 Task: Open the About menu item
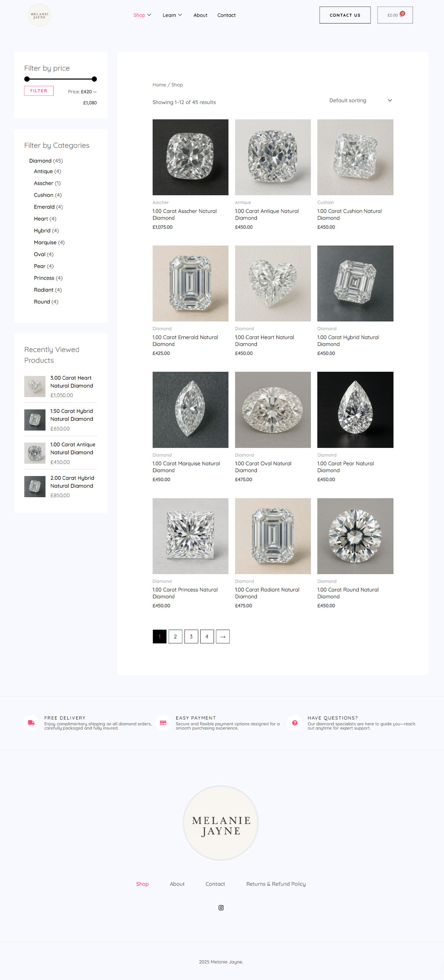200,15
